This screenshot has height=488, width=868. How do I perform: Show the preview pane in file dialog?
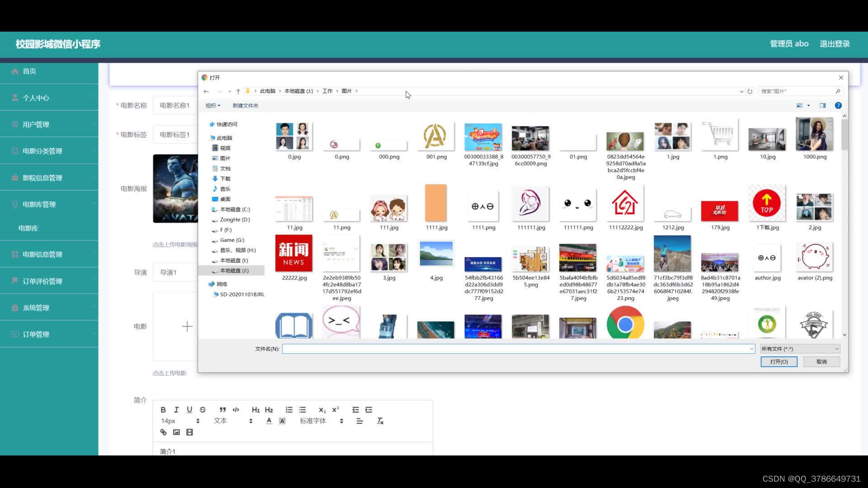823,105
